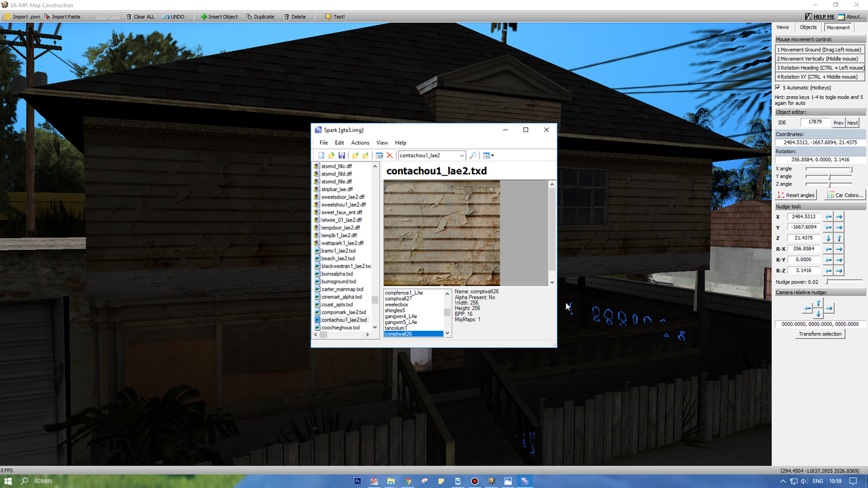
Task: Click the Transform selection button
Action: pyautogui.click(x=820, y=334)
